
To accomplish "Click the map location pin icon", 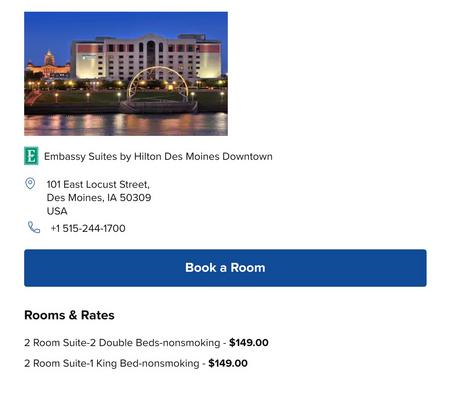I will (x=30, y=184).
